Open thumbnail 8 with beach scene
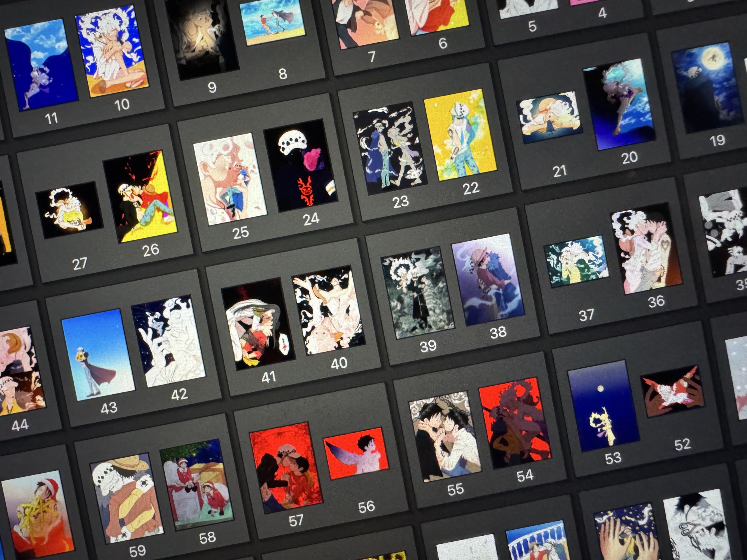This screenshot has height=560, width=747. (x=272, y=23)
